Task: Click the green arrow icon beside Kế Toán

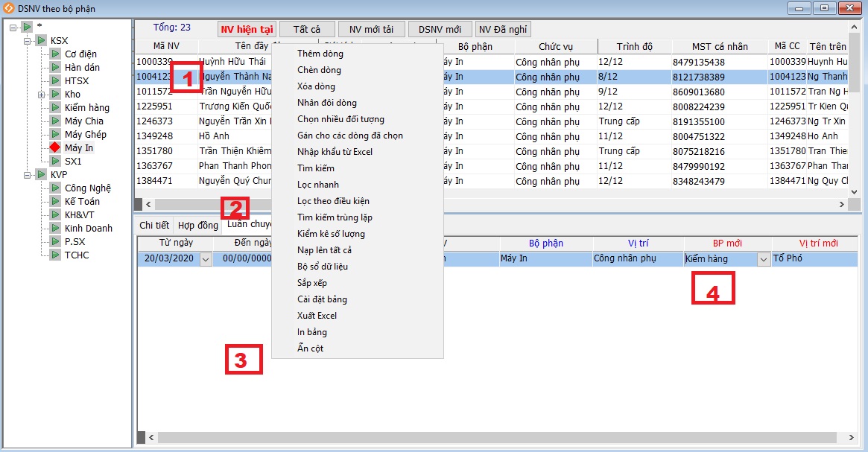Action: [55, 201]
